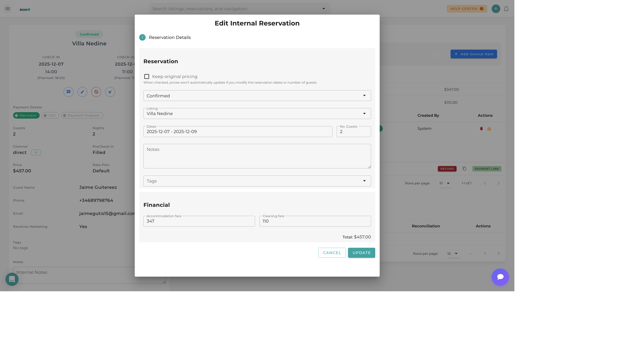The width and height of the screenshot is (643, 364).
Task: Open the HELP CENTER
Action: pyautogui.click(x=466, y=8)
